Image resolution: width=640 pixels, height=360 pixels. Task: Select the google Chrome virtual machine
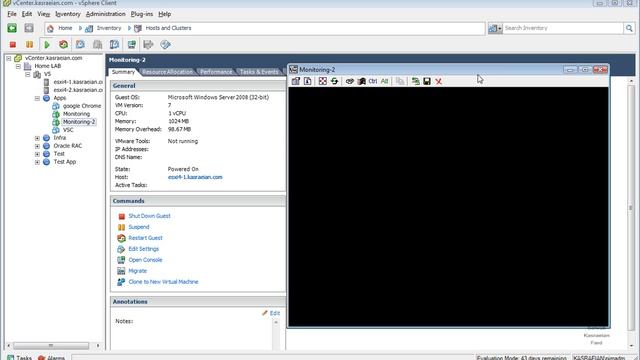tap(82, 106)
